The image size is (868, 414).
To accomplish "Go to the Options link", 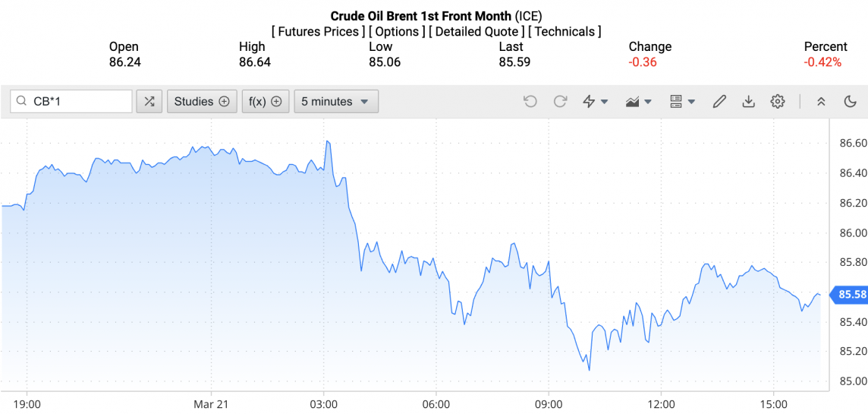I will (397, 31).
